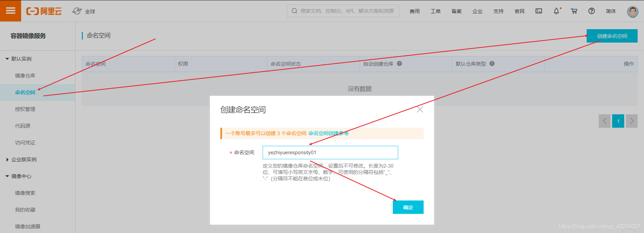
Task: Open 镜像仓库 in sidebar
Action: coord(25,75)
